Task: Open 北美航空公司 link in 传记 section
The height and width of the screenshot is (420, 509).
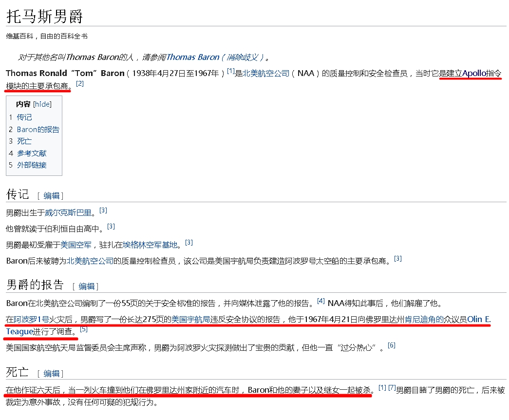Action: click(90, 261)
